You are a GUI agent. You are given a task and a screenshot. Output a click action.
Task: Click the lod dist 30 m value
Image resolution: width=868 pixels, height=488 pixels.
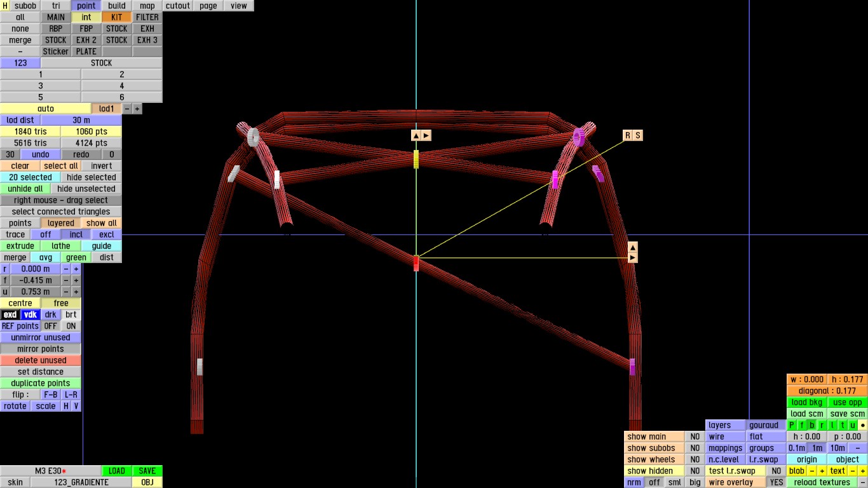click(81, 120)
